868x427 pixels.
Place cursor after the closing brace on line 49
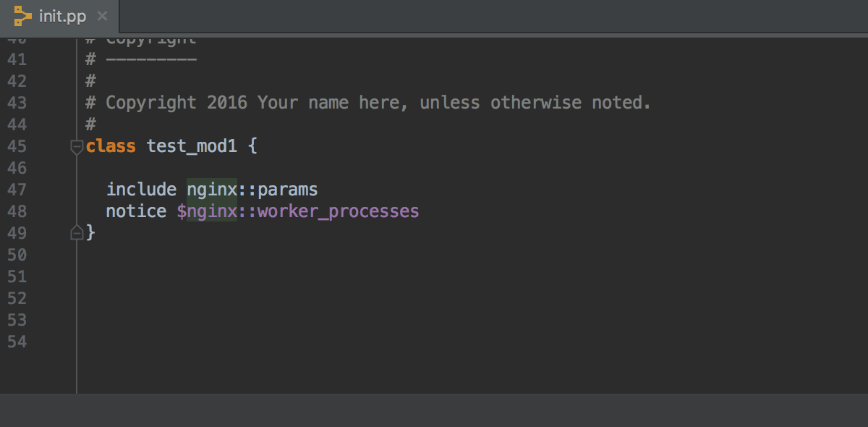point(96,233)
